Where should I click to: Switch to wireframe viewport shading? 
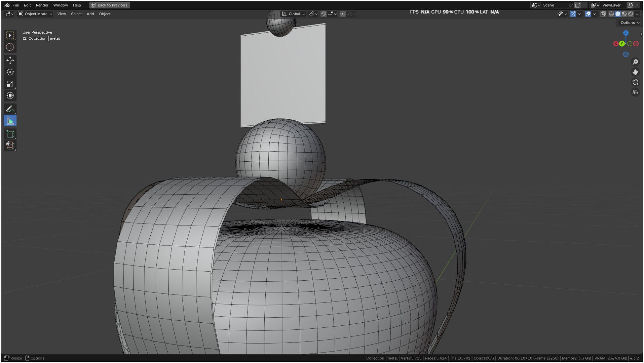point(611,14)
